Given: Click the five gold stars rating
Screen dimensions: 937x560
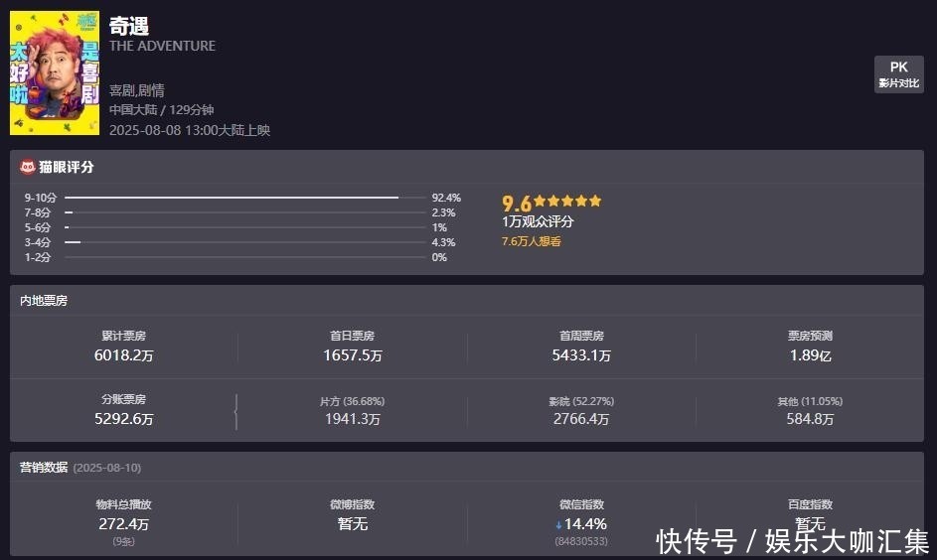Looking at the screenshot, I should coord(567,201).
